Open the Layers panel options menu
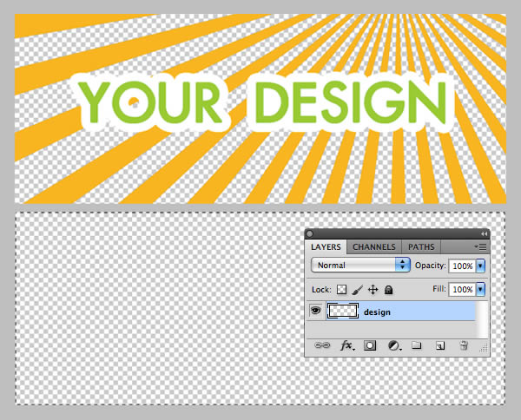 click(x=480, y=246)
